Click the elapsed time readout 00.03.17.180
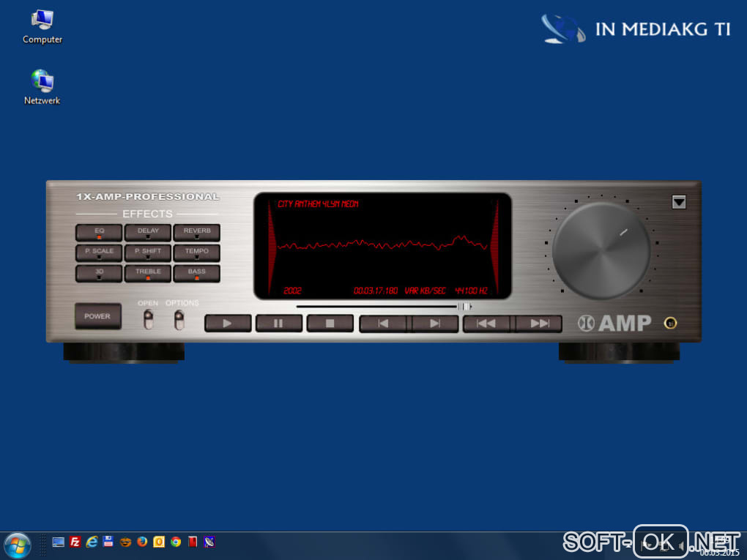This screenshot has width=747, height=560. [x=376, y=291]
